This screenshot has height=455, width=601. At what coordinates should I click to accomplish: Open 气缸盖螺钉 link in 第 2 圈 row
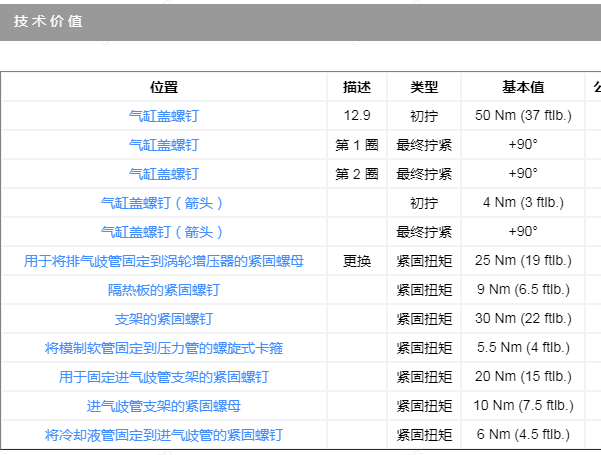coord(164,174)
